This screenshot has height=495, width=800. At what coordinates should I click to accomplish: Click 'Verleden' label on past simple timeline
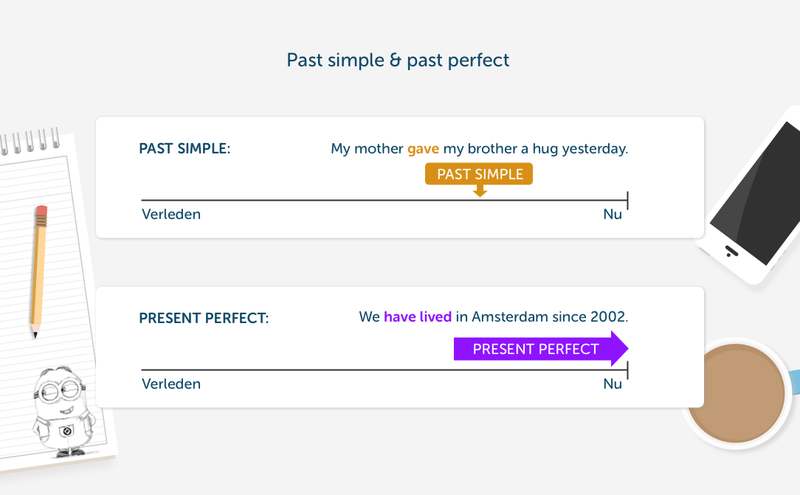[x=171, y=214]
